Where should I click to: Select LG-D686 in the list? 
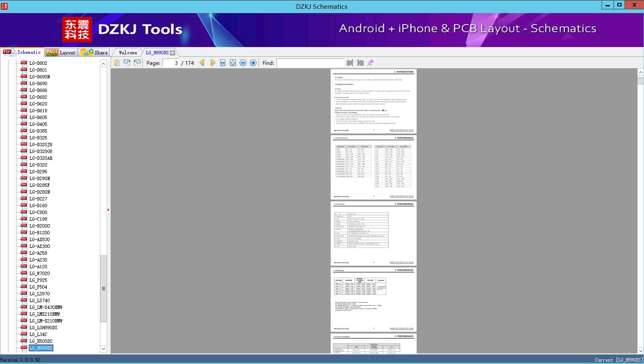38,90
